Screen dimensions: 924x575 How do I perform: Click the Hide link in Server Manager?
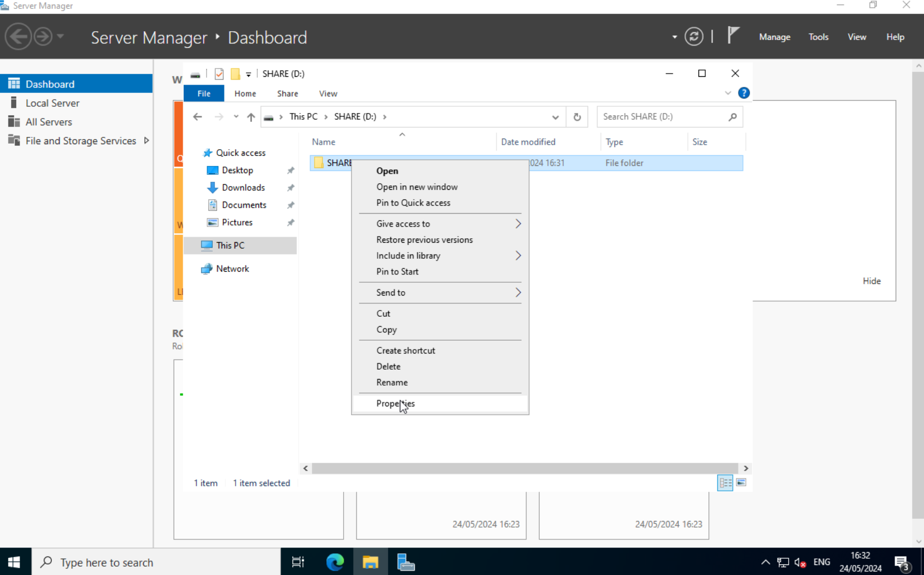click(x=872, y=281)
